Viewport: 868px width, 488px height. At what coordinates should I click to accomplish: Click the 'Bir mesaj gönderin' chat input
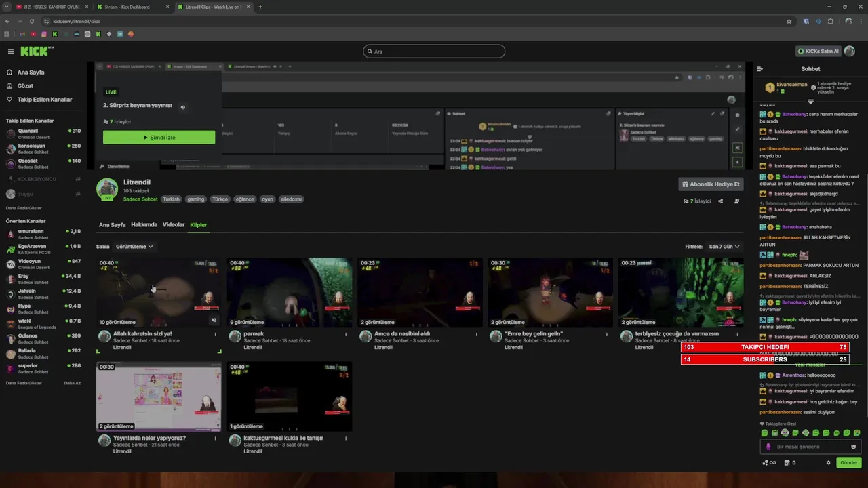pyautogui.click(x=810, y=447)
